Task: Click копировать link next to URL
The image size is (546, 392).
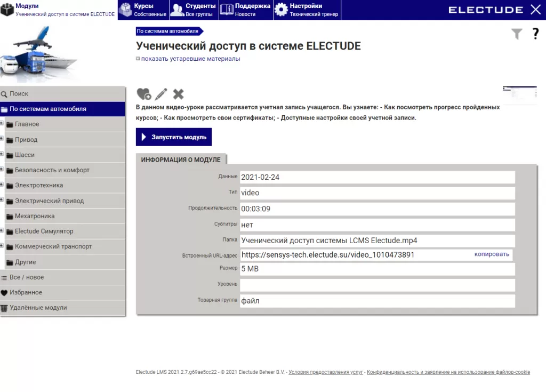Action: click(x=492, y=254)
